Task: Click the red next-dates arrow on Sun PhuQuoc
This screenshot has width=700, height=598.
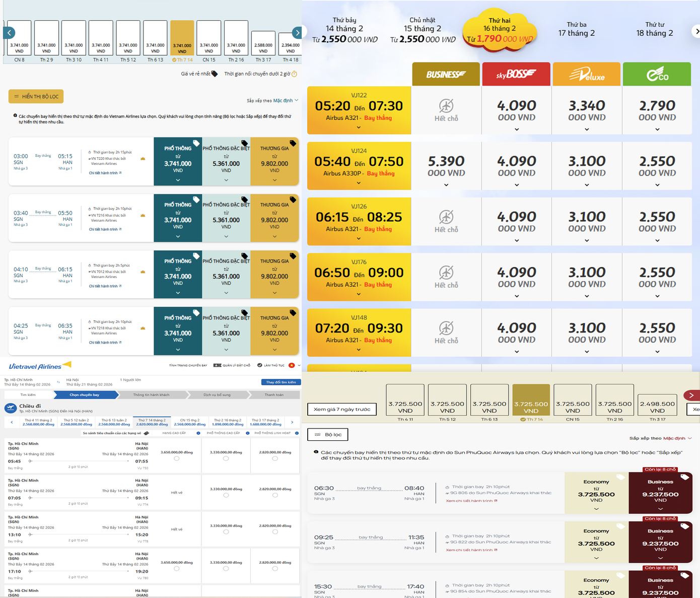Action: pos(691,395)
